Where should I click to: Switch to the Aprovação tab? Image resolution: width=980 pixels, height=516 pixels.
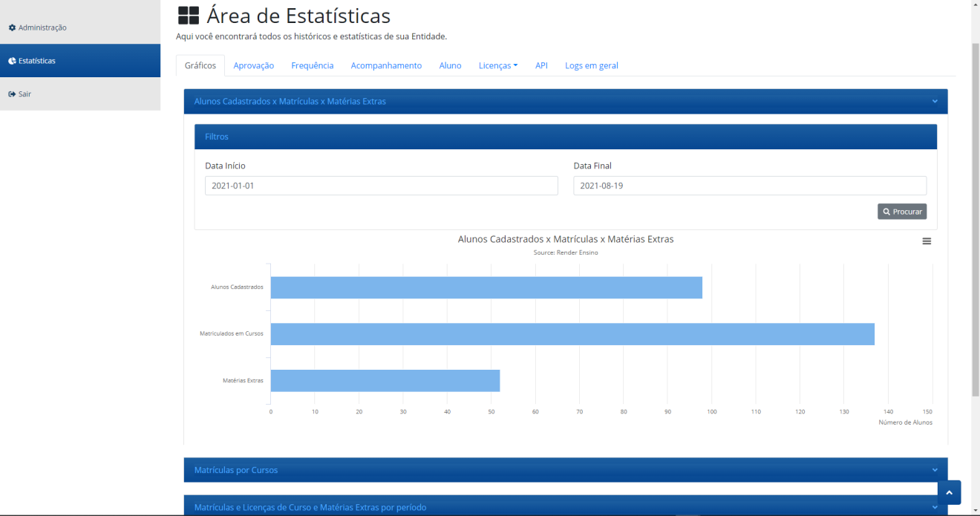(254, 65)
